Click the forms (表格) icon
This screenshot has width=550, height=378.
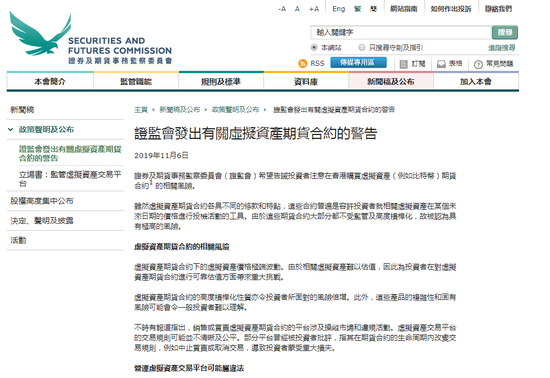441,64
